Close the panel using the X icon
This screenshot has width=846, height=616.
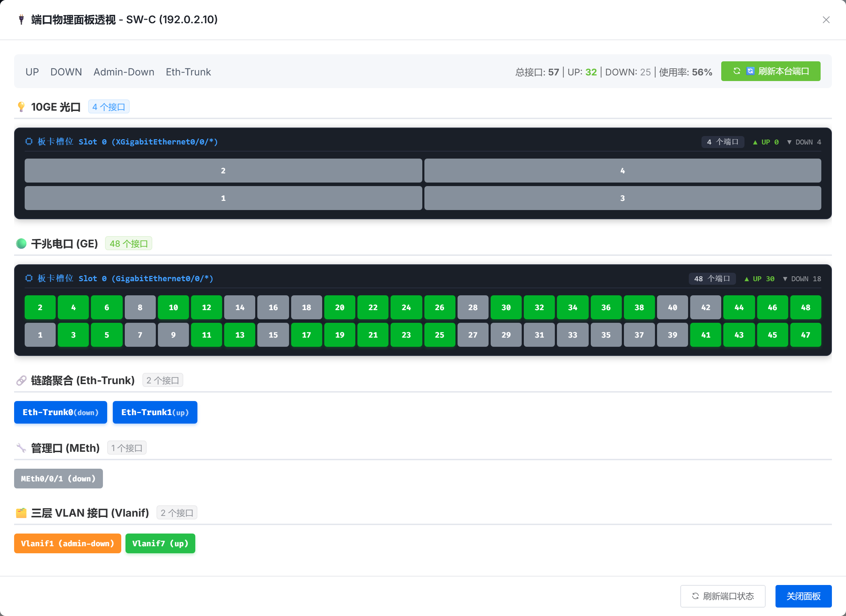pyautogui.click(x=826, y=20)
